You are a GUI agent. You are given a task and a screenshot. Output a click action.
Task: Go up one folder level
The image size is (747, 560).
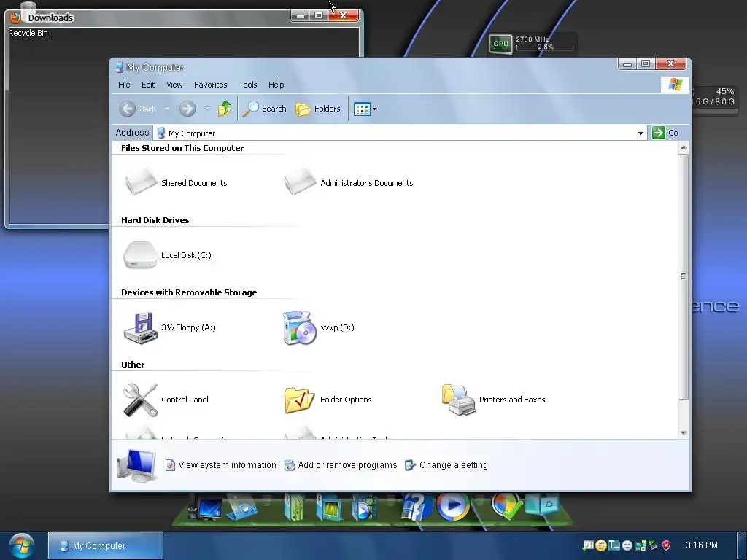click(x=225, y=109)
